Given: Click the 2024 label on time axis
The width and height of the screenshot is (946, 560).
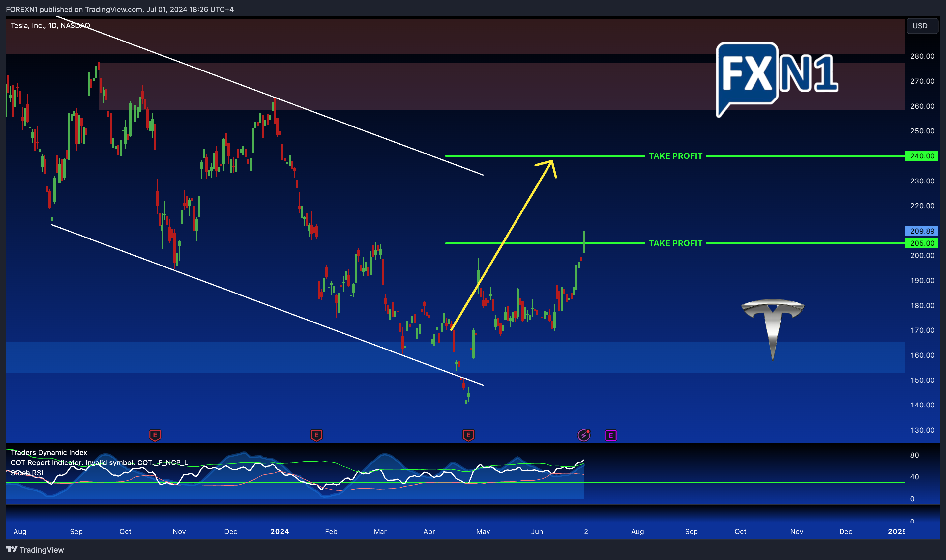Looking at the screenshot, I should [x=280, y=531].
